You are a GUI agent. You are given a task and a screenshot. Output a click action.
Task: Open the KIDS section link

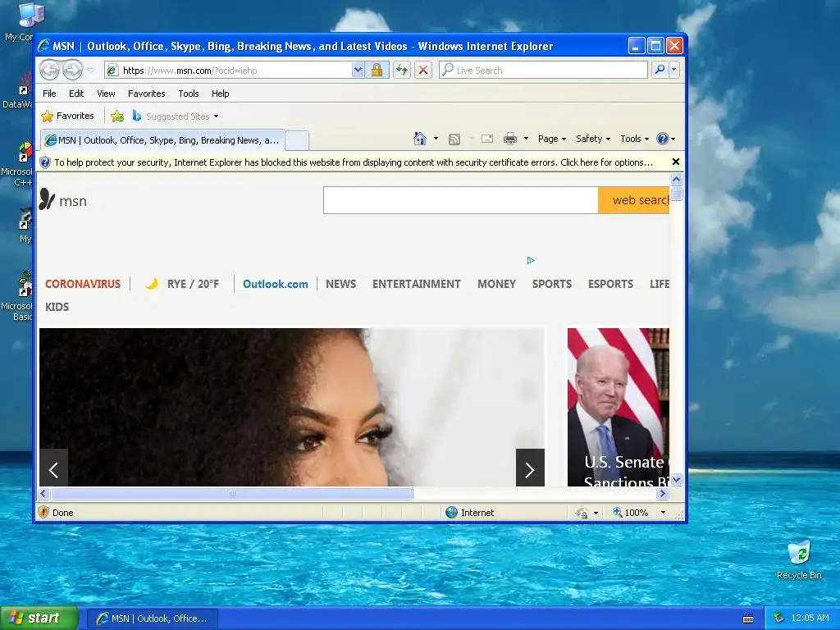pos(57,307)
